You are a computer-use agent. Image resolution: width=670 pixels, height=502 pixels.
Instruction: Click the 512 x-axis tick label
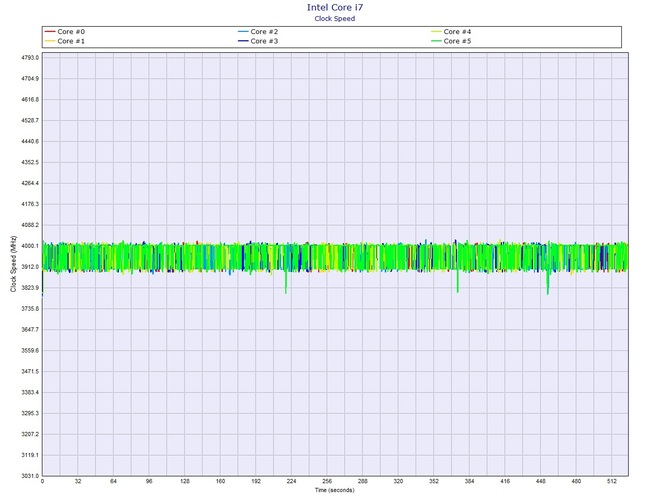(612, 481)
